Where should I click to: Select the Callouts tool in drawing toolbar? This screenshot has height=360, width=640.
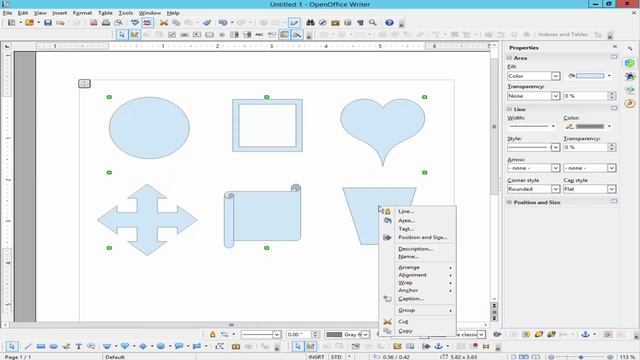pos(179,347)
